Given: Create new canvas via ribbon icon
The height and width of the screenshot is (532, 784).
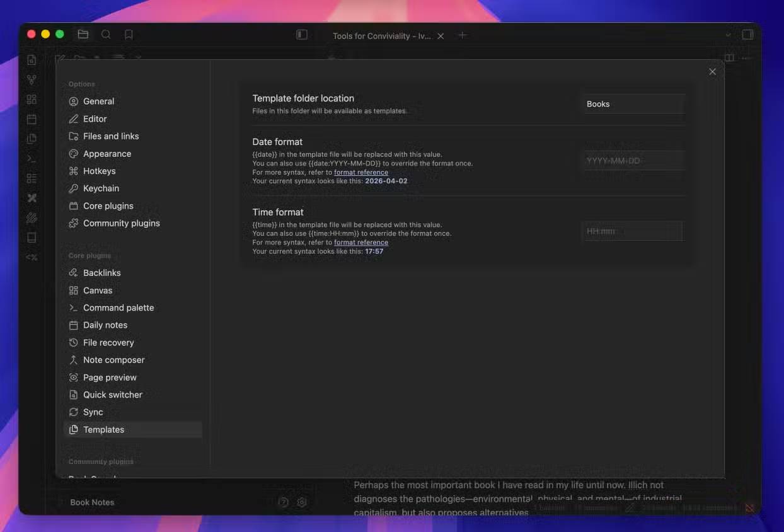Looking at the screenshot, I should 32,99.
